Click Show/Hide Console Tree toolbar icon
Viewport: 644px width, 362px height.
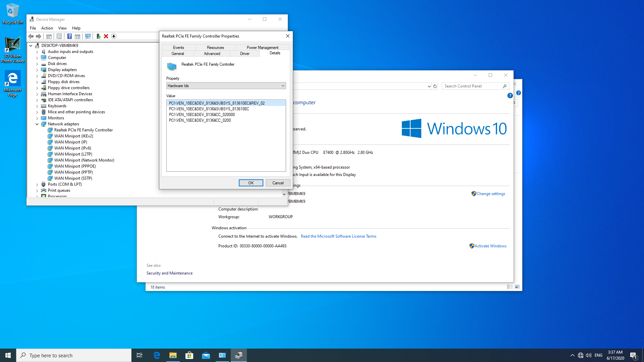(49, 36)
